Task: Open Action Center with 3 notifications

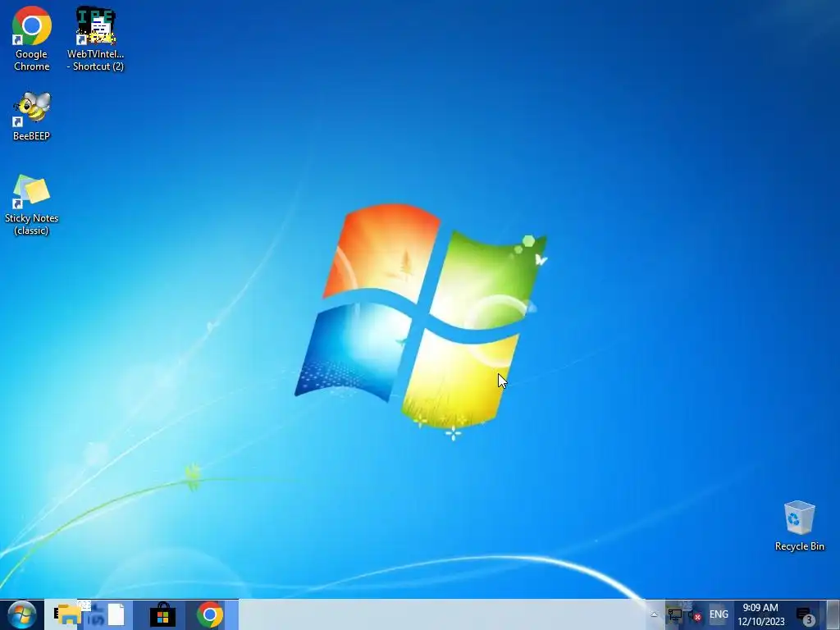Action: coord(806,615)
